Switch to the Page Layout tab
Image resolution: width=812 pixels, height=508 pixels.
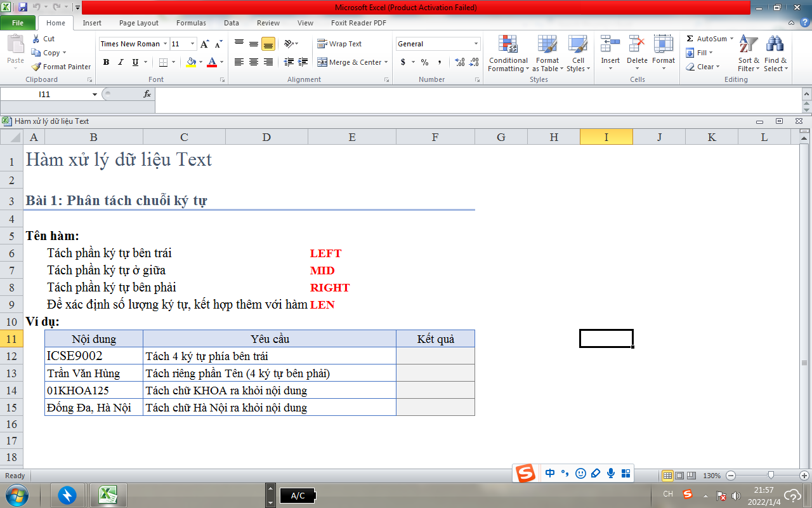pyautogui.click(x=139, y=23)
